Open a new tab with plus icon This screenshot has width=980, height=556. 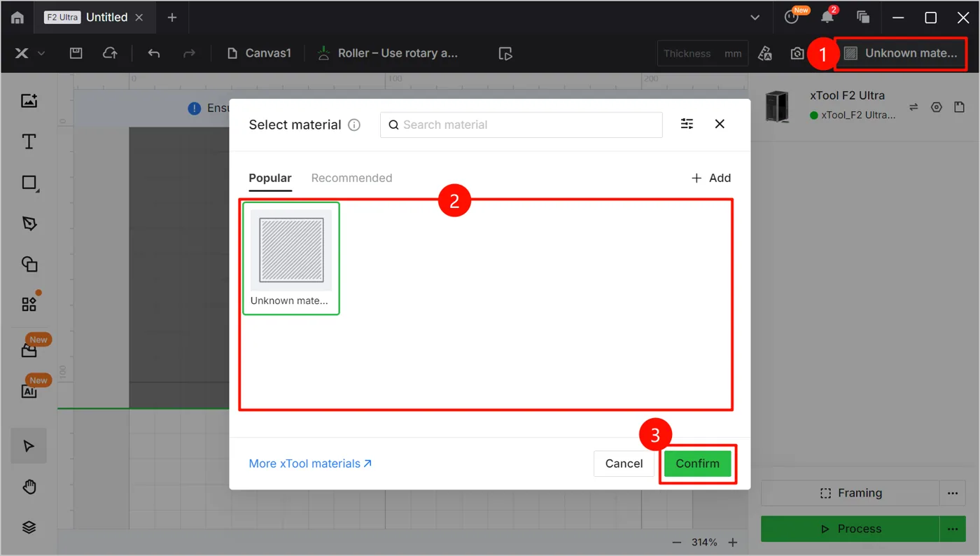click(x=172, y=18)
